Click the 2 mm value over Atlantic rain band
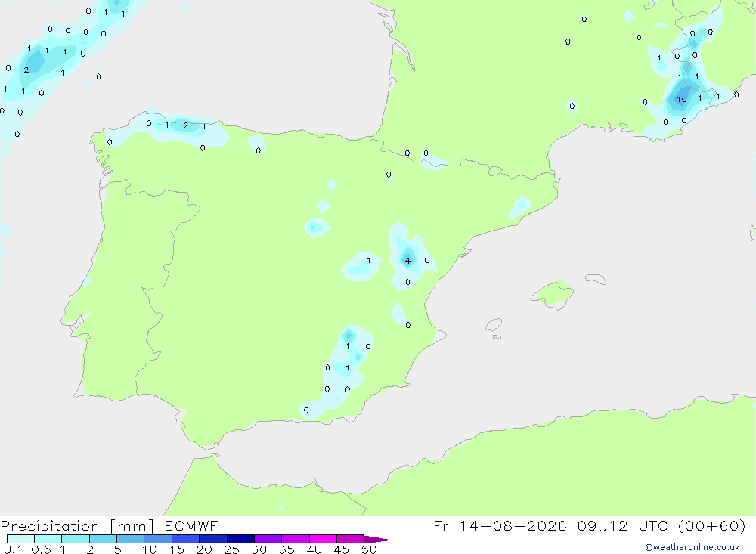Viewport: 756px width, 554px height. point(26,70)
